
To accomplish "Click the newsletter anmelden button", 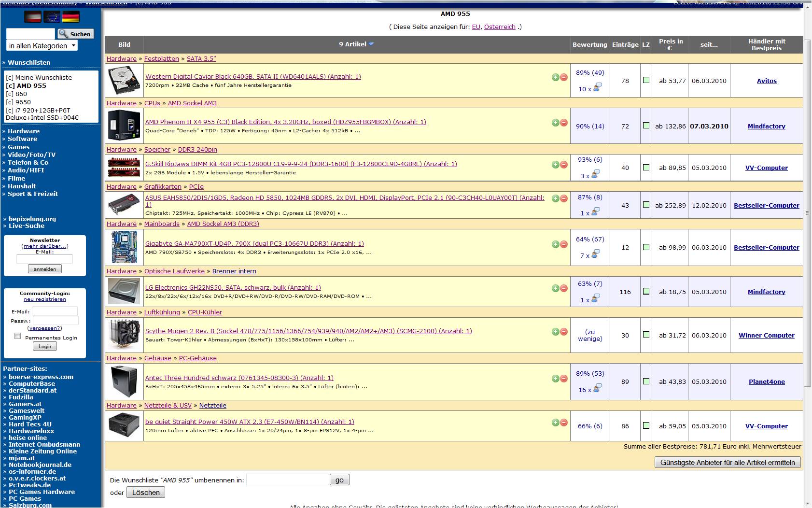I will point(45,269).
